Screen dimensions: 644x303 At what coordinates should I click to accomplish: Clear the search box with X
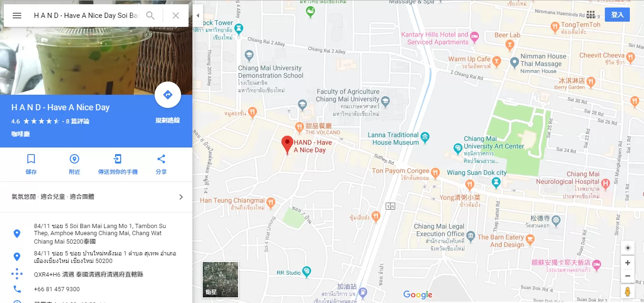tap(176, 16)
